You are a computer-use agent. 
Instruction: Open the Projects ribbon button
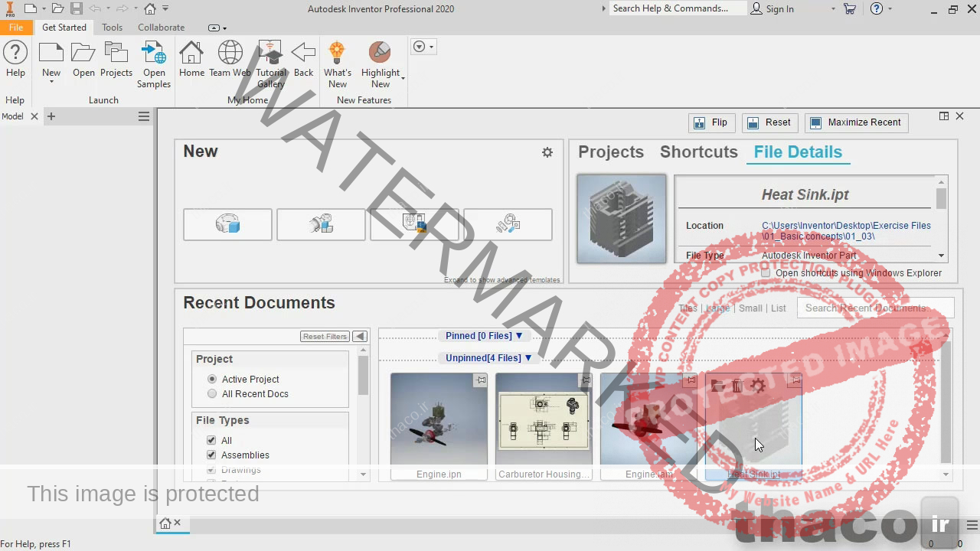[116, 60]
